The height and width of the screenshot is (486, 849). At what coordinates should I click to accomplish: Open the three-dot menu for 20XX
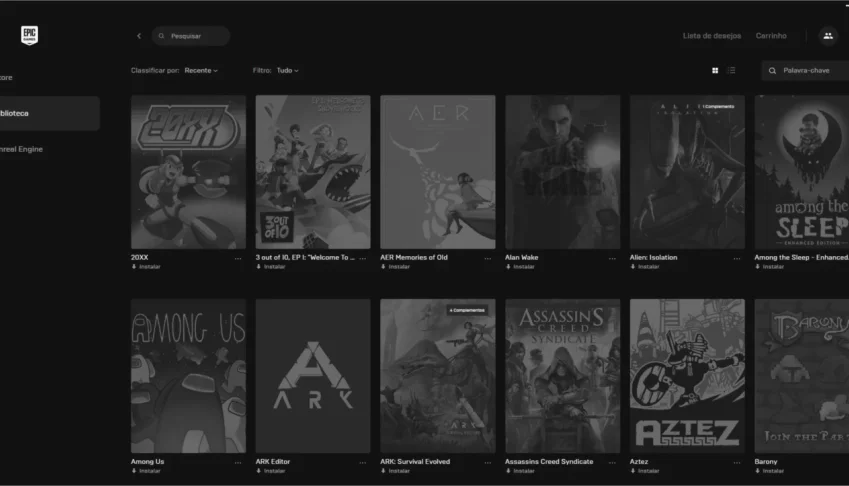coord(238,259)
